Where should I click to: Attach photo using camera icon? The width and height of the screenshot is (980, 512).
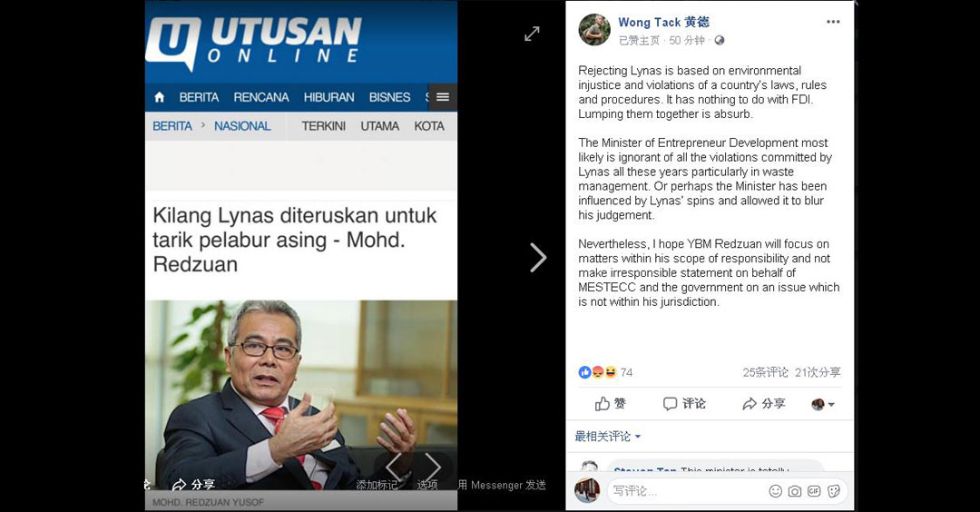click(794, 491)
